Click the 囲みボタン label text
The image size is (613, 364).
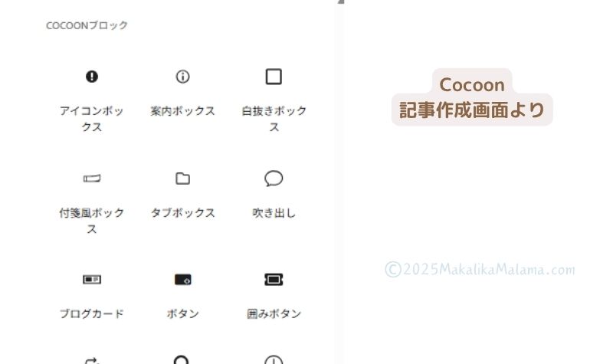pos(274,313)
